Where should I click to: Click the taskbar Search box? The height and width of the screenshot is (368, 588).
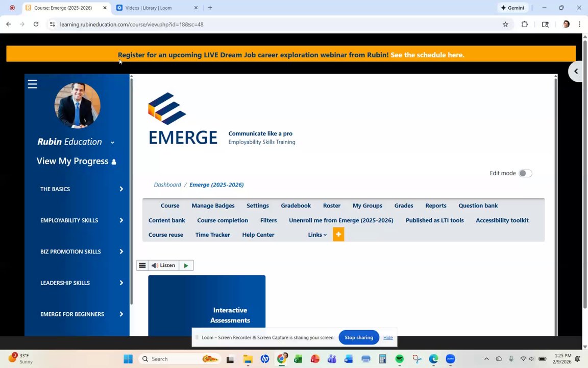[180, 359]
